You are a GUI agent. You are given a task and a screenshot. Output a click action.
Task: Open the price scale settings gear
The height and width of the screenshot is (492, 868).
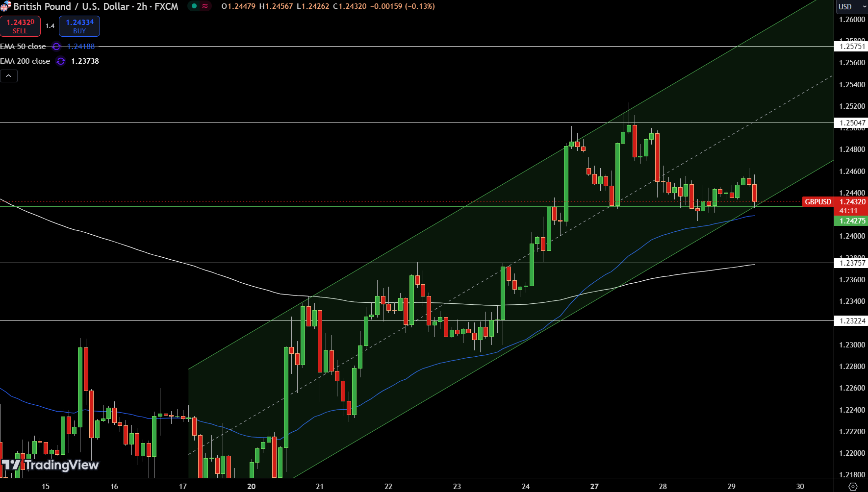(x=853, y=487)
